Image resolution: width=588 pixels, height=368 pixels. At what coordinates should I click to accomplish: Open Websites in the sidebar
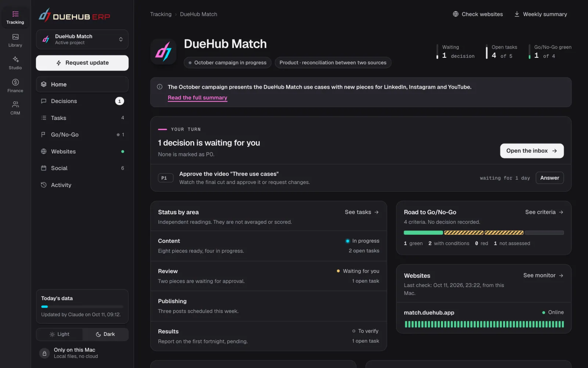(x=82, y=151)
